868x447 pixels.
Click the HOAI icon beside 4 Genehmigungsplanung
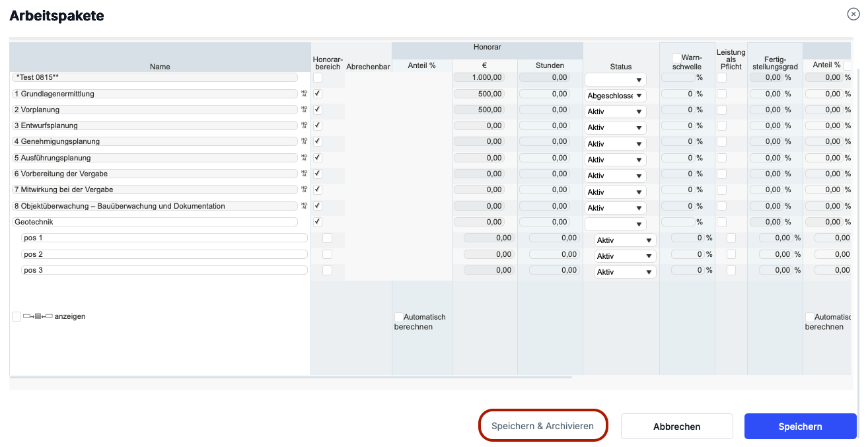(x=305, y=141)
